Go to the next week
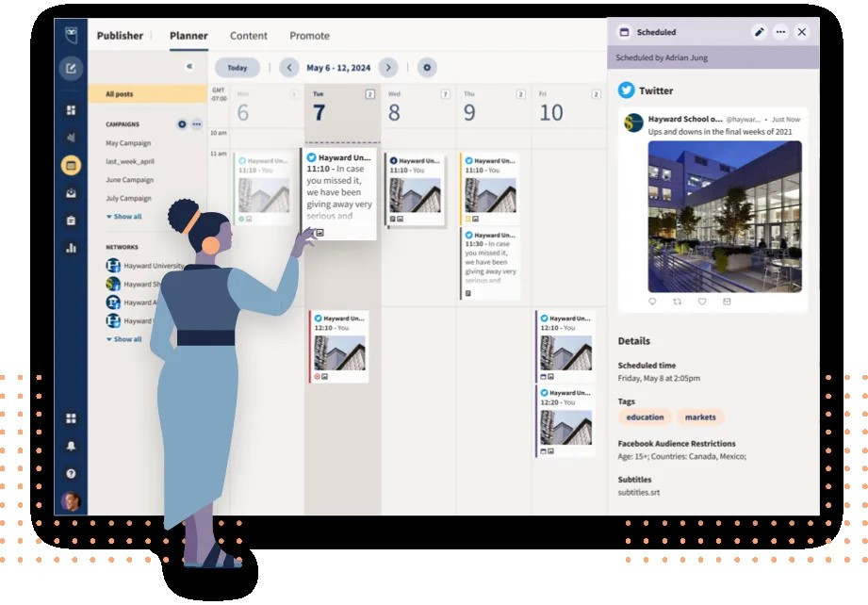This screenshot has width=868, height=605. click(x=388, y=68)
